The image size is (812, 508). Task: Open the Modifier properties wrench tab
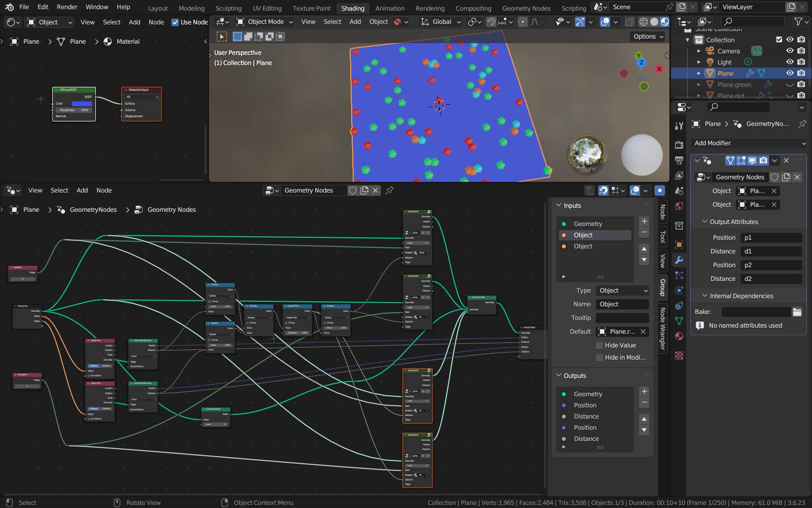tap(679, 260)
